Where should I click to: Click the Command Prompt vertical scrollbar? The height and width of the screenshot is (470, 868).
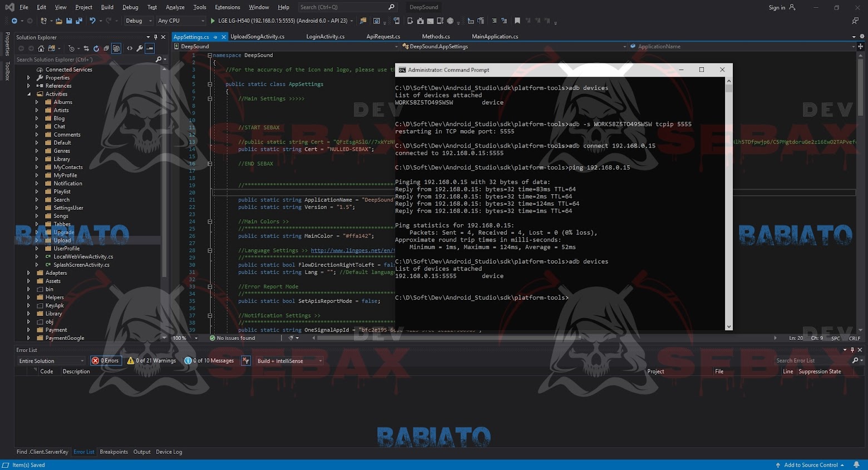(729, 204)
